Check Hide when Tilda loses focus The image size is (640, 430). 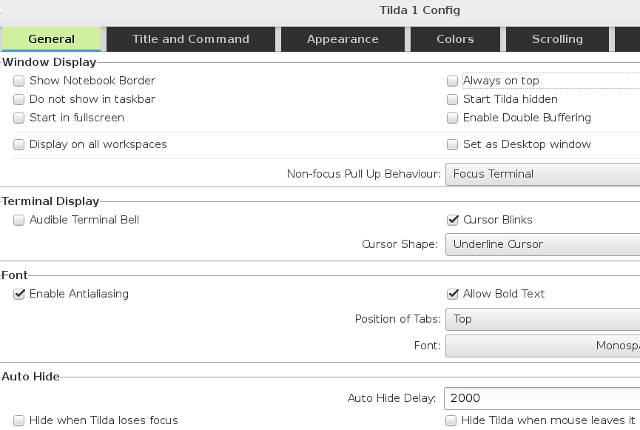tap(19, 420)
